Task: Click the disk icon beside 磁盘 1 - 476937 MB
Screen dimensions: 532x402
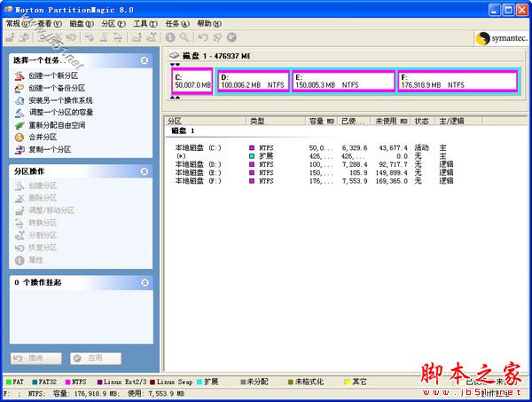Action: point(174,55)
